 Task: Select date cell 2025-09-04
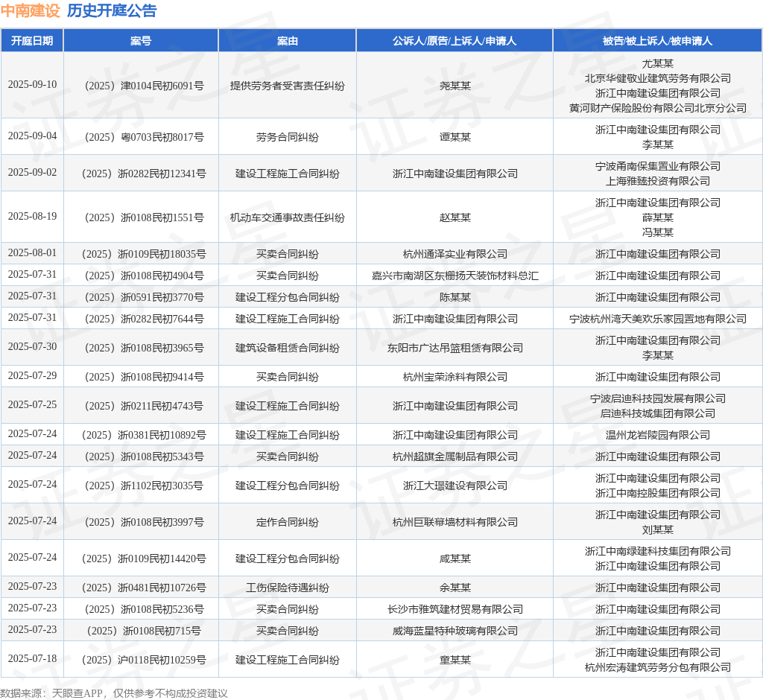point(32,136)
